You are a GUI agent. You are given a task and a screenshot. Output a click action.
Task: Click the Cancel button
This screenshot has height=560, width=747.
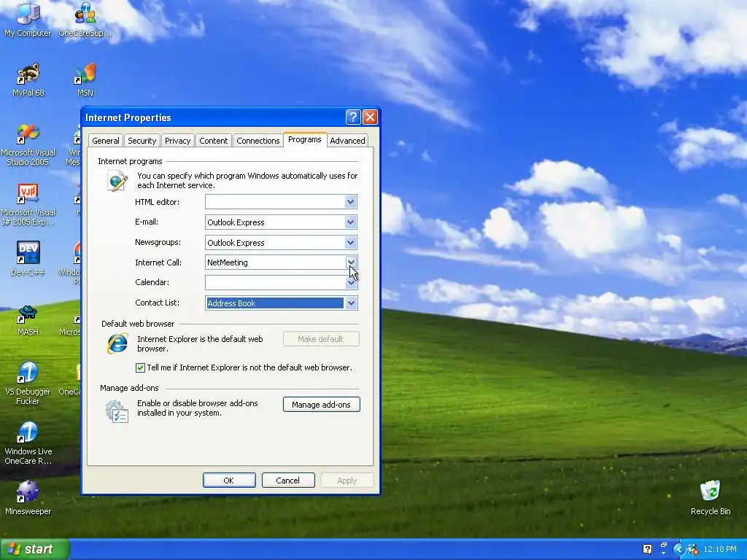(x=287, y=480)
